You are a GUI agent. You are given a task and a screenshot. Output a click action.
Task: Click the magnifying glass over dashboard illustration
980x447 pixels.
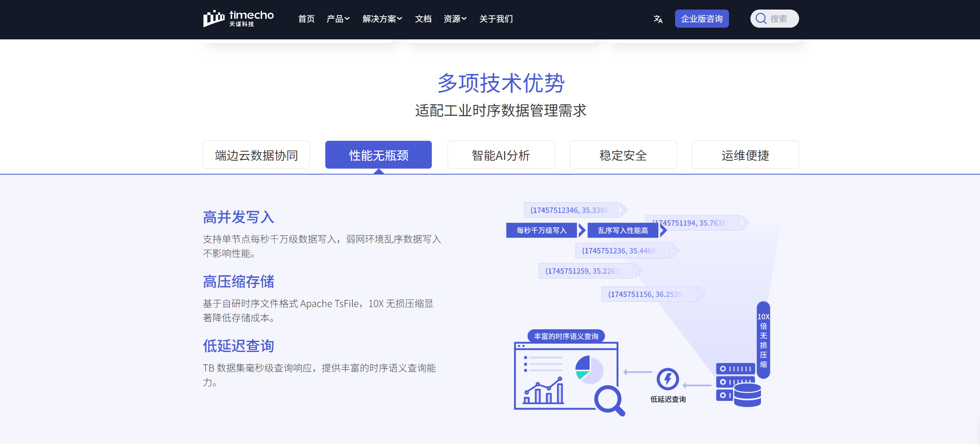pos(609,400)
